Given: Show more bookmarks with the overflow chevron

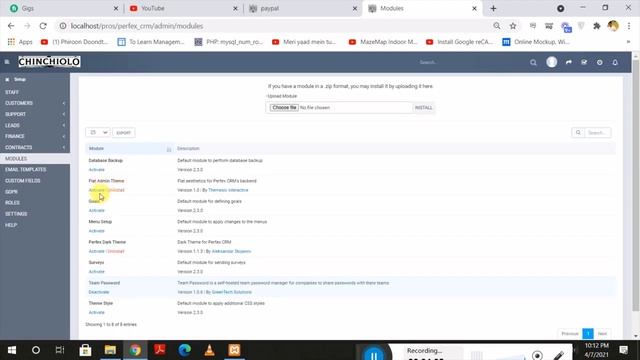Looking at the screenshot, I should point(628,42).
